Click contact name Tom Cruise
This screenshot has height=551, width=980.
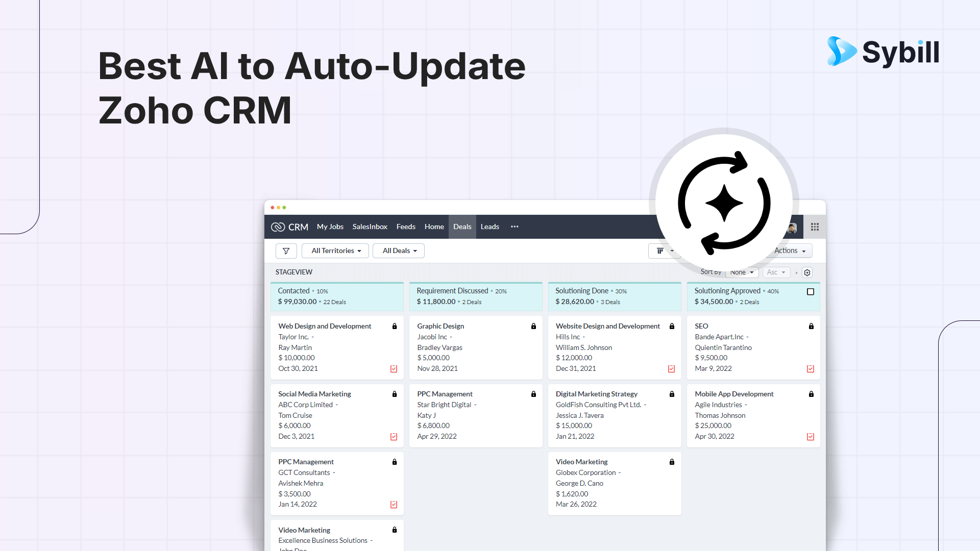pos(295,416)
